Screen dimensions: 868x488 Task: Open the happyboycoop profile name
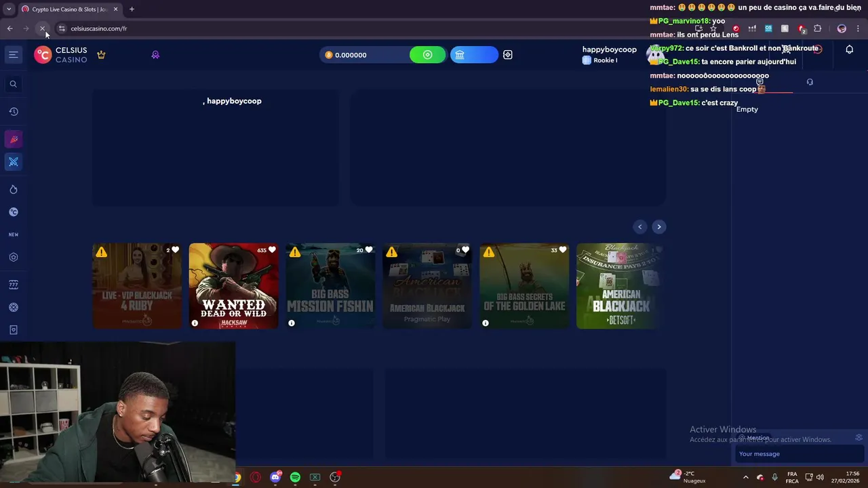[x=609, y=49]
